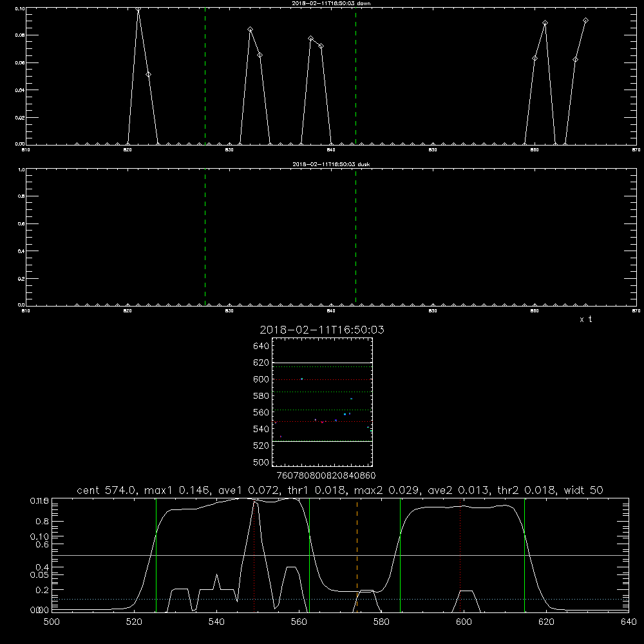Click the x-axis label 870 under dawn plot
Viewport: 644px width, 644px height.
[x=636, y=150]
